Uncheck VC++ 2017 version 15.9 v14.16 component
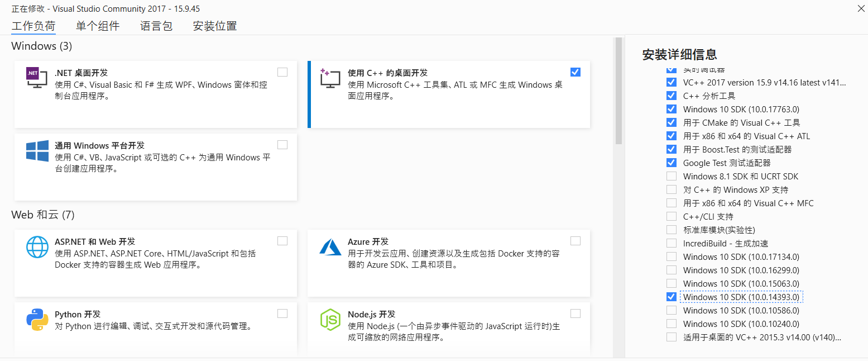The height and width of the screenshot is (361, 868). pos(672,82)
